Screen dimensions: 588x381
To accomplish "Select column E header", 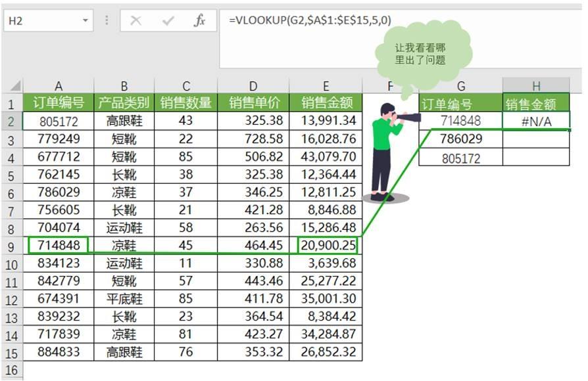I will (326, 86).
